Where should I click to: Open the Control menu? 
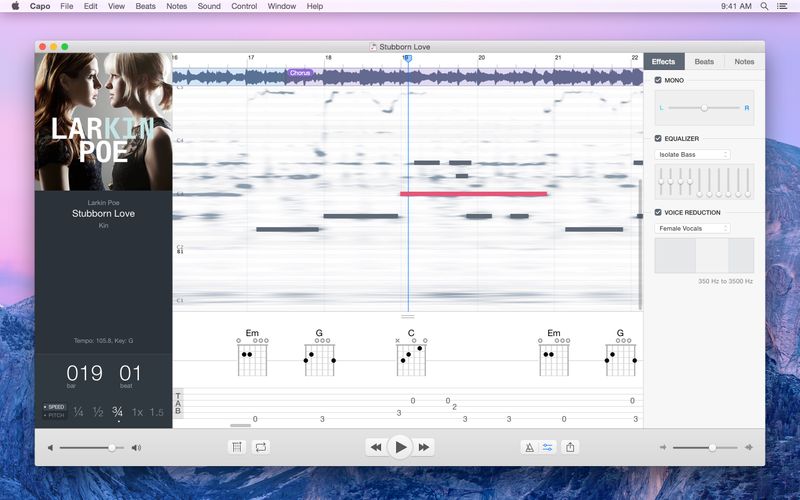(244, 6)
